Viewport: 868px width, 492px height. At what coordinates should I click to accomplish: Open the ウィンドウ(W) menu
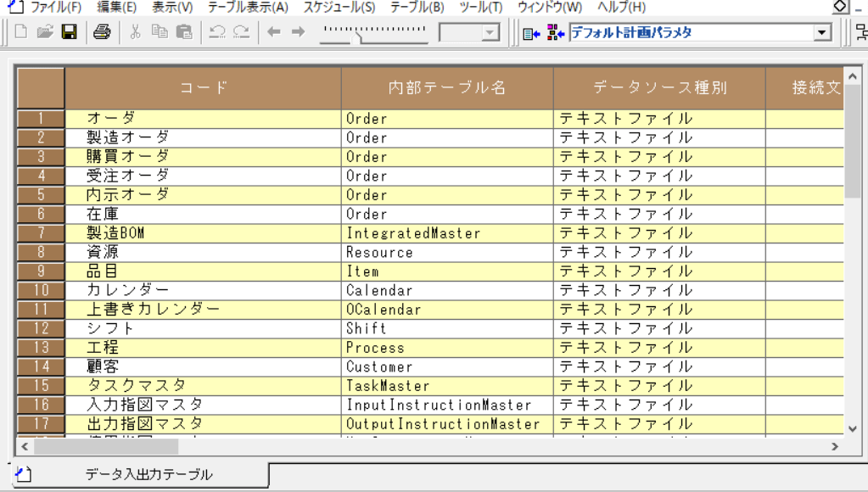click(x=550, y=7)
